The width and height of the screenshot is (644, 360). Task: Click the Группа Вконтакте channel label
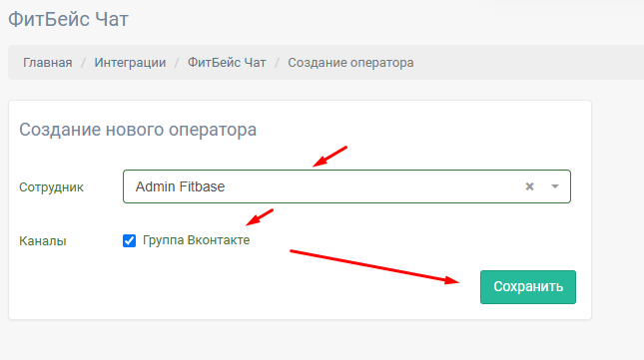(196, 240)
